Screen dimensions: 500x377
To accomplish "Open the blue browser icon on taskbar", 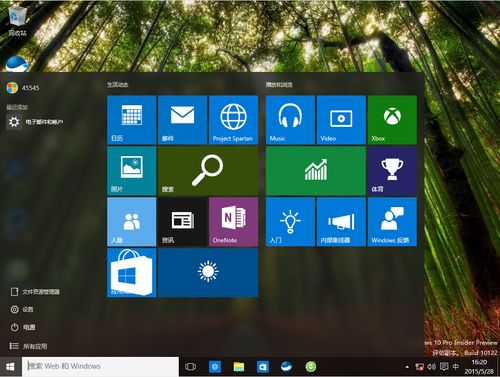I will pos(215,367).
